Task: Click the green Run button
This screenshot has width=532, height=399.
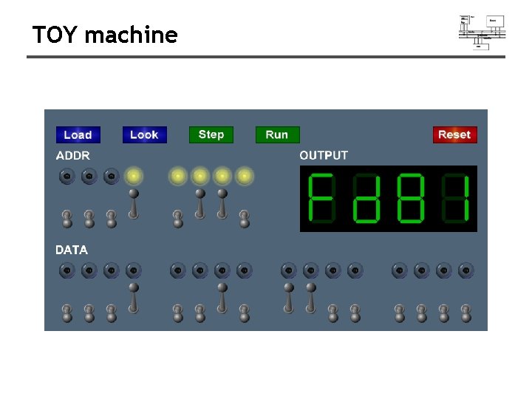Action: click(278, 134)
